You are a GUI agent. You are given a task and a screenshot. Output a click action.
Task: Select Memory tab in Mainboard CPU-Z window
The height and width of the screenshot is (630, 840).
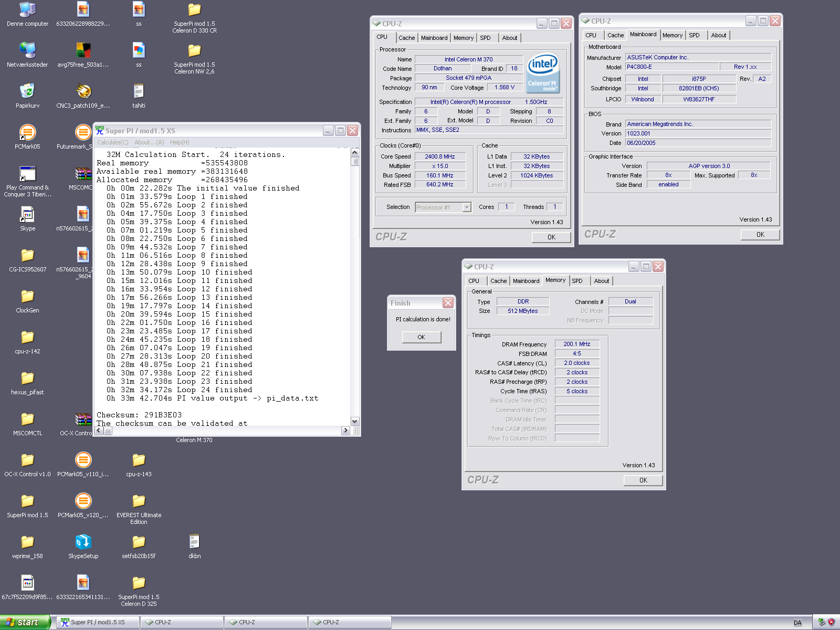point(673,35)
